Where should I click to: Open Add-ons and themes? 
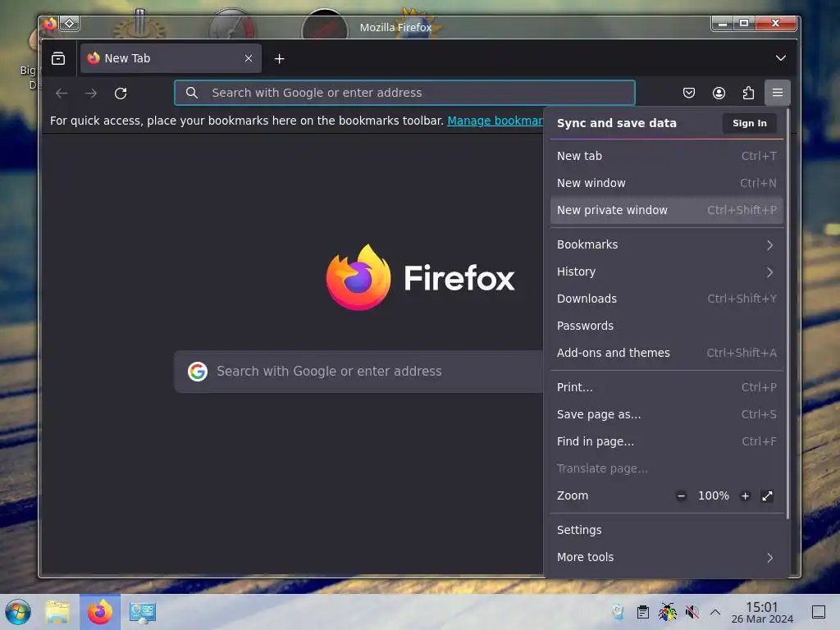point(666,353)
